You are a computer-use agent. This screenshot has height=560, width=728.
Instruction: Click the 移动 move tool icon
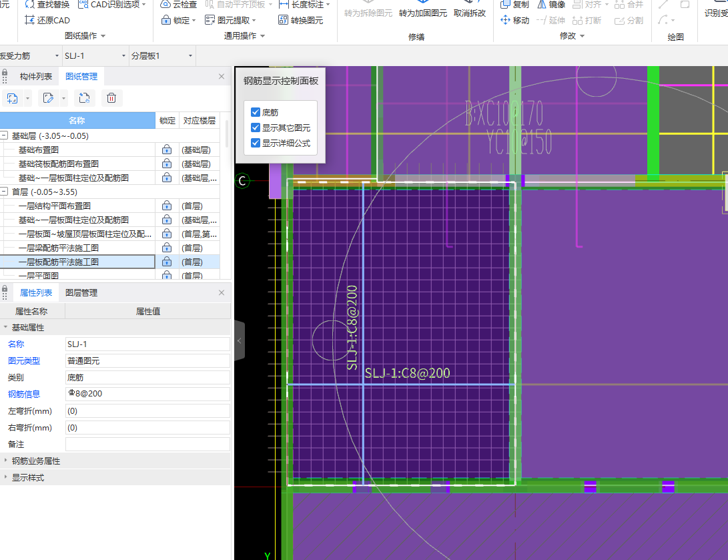pos(506,20)
